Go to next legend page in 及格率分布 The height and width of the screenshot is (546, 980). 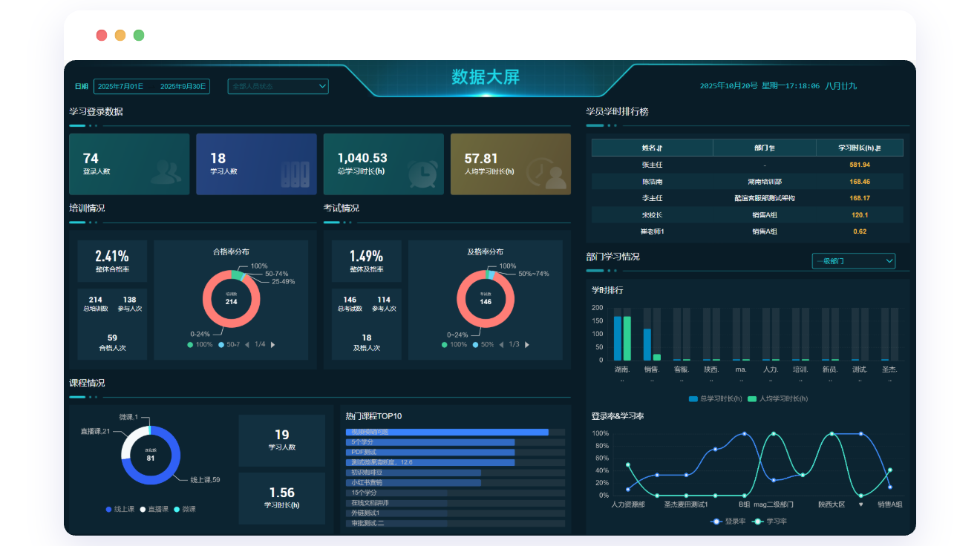527,344
